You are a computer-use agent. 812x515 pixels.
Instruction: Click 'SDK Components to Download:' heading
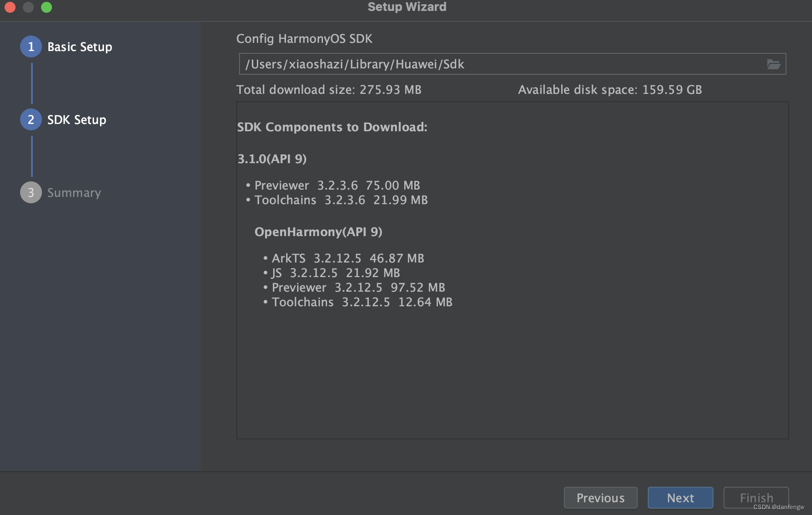click(332, 127)
